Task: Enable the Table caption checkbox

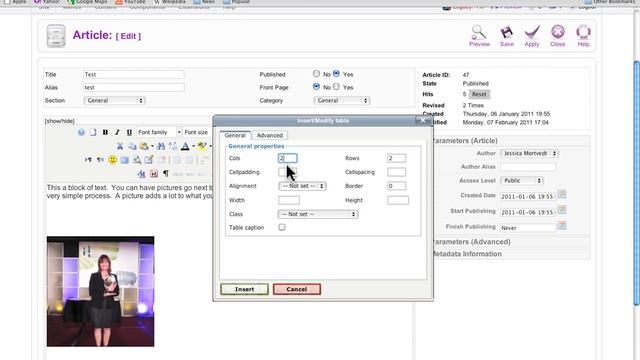Action: coord(282,227)
